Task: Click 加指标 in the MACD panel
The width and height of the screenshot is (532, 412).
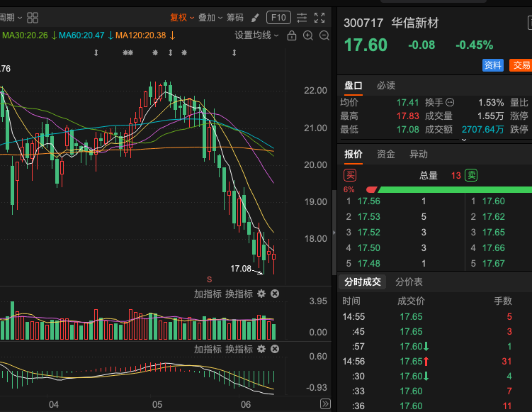Action: pos(208,349)
